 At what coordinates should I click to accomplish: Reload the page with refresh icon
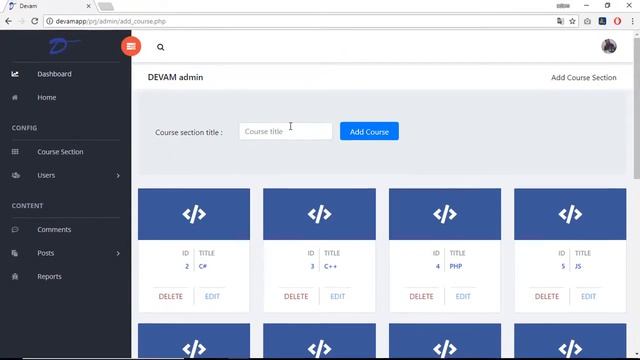click(35, 21)
